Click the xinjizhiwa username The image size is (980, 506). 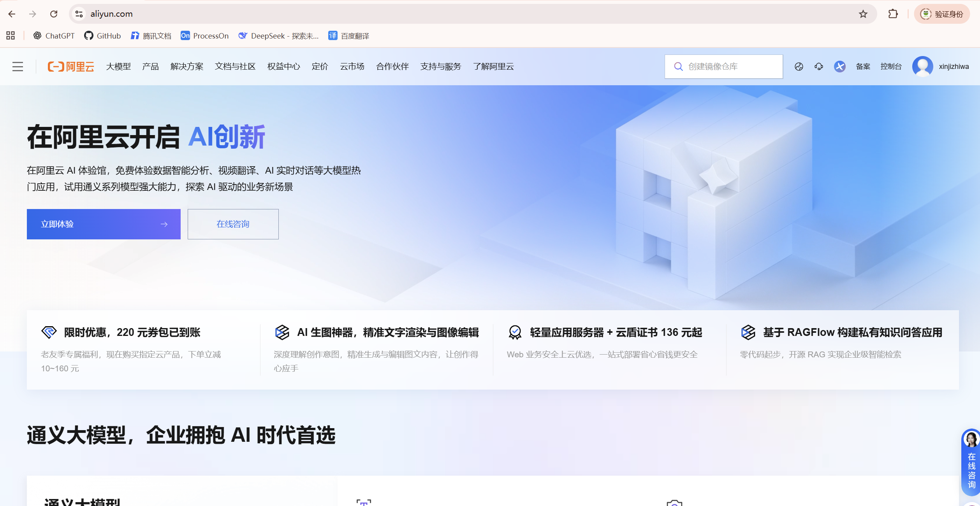(954, 67)
